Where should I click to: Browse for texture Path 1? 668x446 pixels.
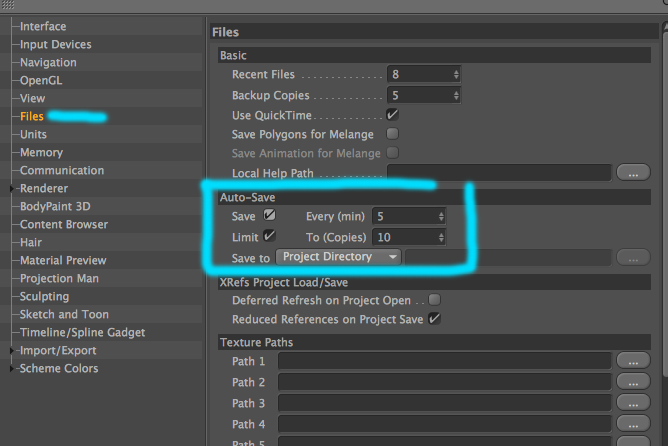(x=633, y=361)
